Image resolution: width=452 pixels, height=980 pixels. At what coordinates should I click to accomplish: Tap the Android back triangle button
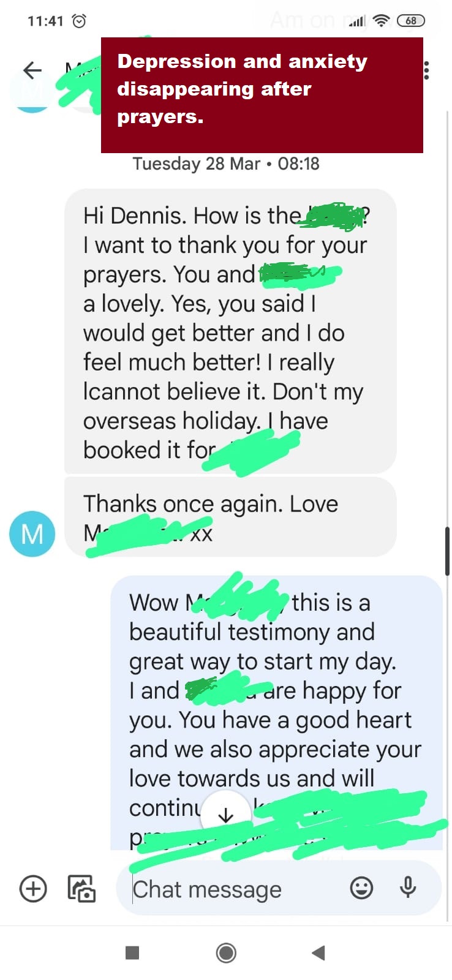tap(318, 952)
